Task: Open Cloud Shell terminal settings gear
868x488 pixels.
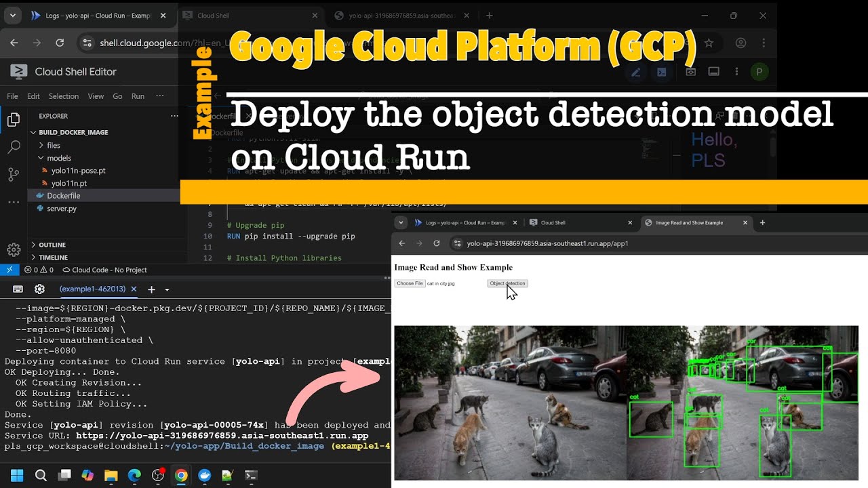Action: pyautogui.click(x=39, y=289)
